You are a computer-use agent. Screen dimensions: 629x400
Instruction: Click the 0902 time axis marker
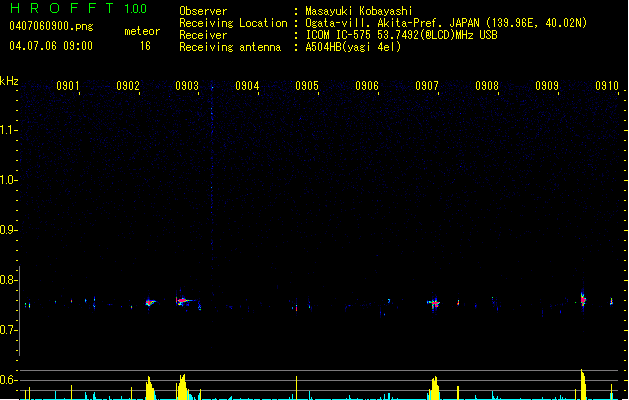[128, 86]
